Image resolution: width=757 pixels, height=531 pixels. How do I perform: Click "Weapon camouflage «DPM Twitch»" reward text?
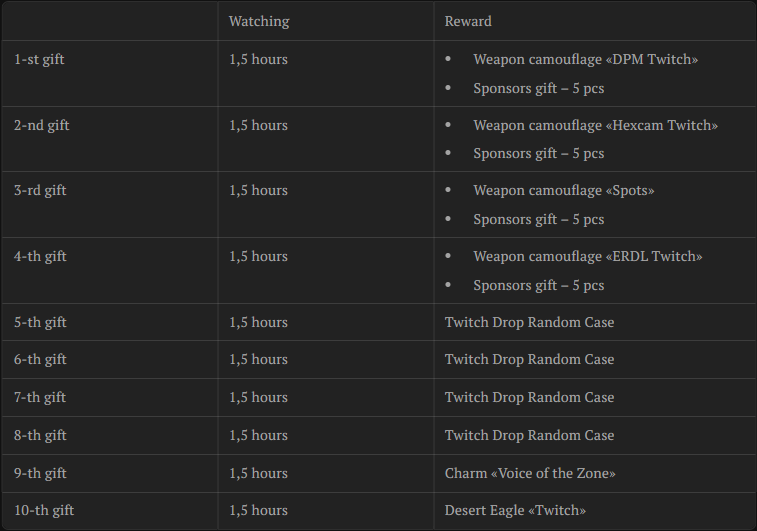[x=586, y=59]
